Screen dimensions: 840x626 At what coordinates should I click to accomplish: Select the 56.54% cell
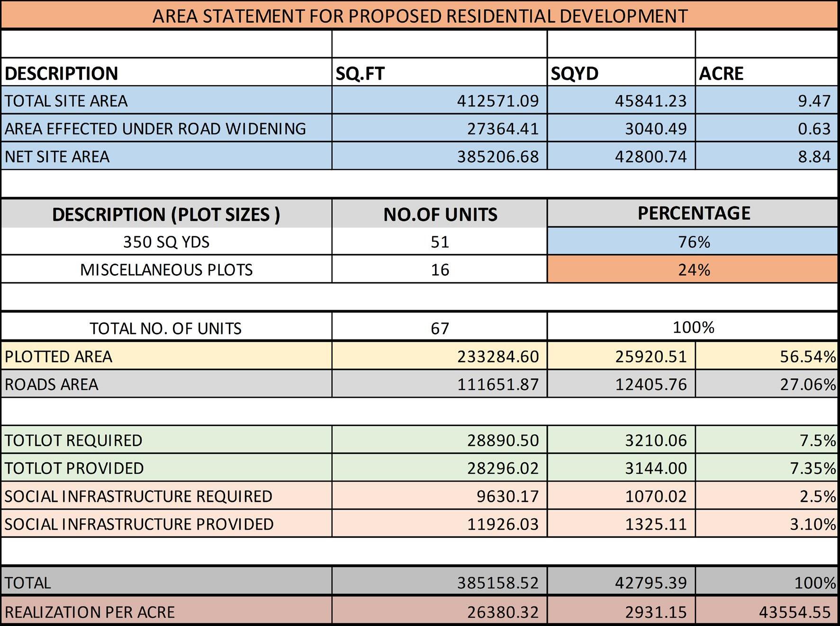(x=767, y=356)
